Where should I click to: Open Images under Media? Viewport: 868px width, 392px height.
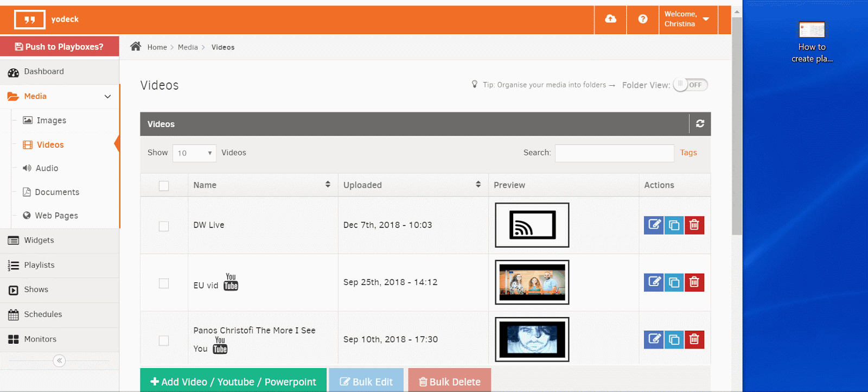pos(52,121)
